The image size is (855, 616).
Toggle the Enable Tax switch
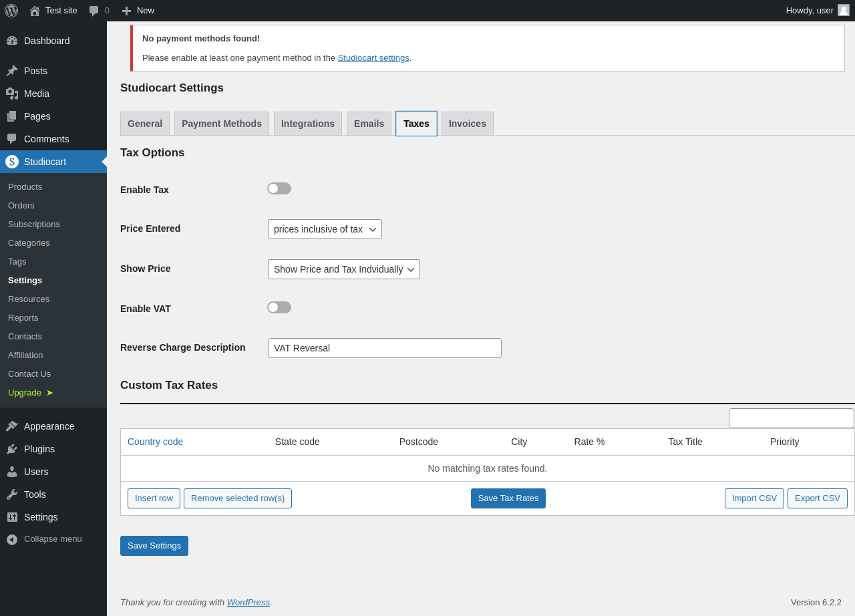279,188
